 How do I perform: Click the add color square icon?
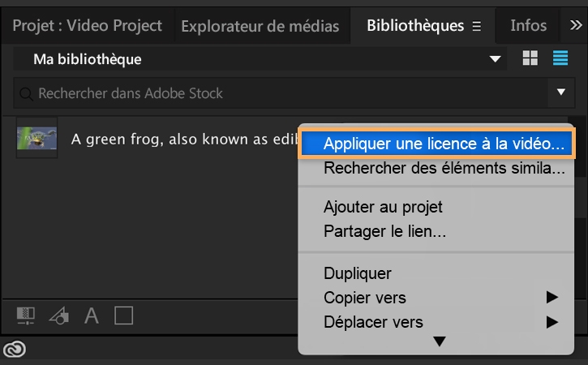pos(123,315)
